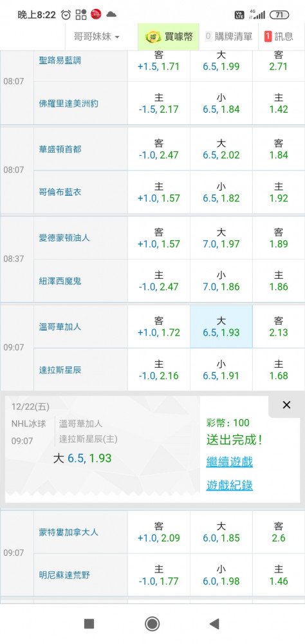This screenshot has height=644, width=305.
Task: Choose 主 -1.5, 2.17 for 佛羅里達美洲豹
Action: 159,104
